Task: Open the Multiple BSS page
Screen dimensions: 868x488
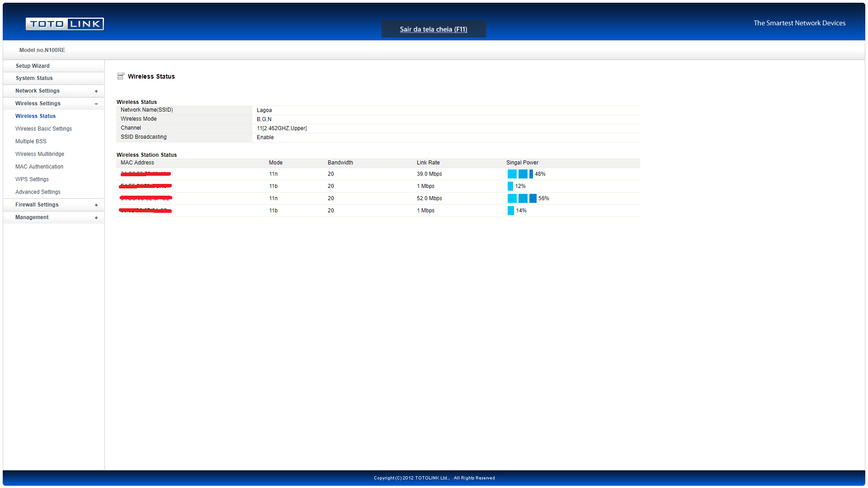Action: click(x=31, y=141)
